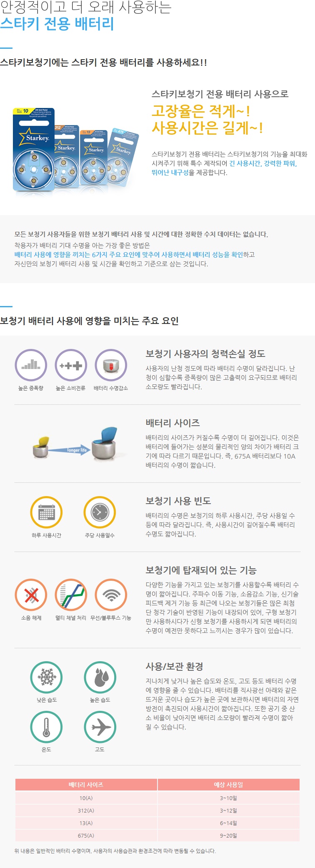This screenshot has height=868, width=315.
Task: Click the 온도 thermometer icon
Action: [46, 727]
